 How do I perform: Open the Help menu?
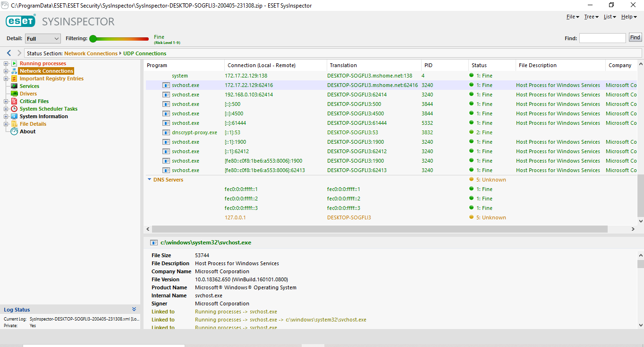628,17
